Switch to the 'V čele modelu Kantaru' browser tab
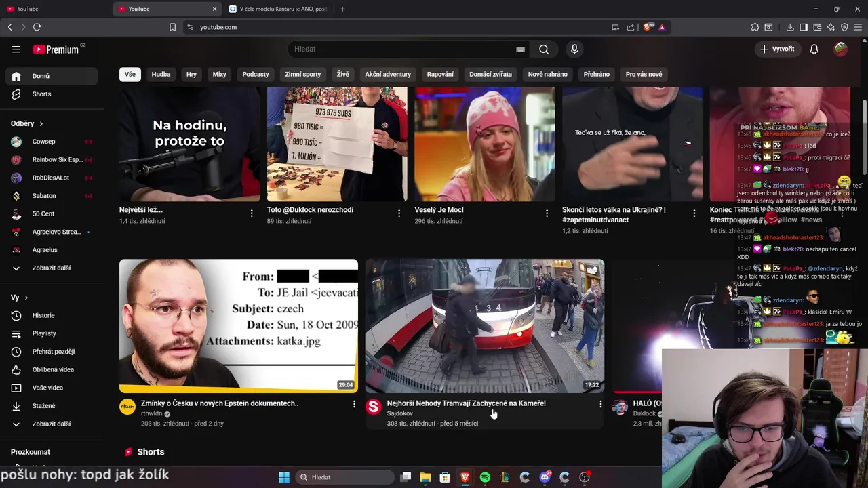The image size is (868, 488). pos(278,9)
